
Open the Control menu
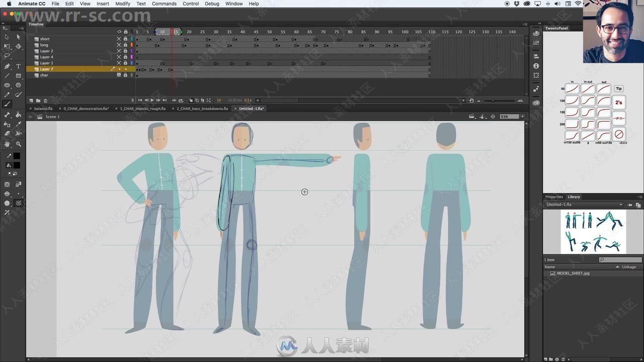(191, 4)
